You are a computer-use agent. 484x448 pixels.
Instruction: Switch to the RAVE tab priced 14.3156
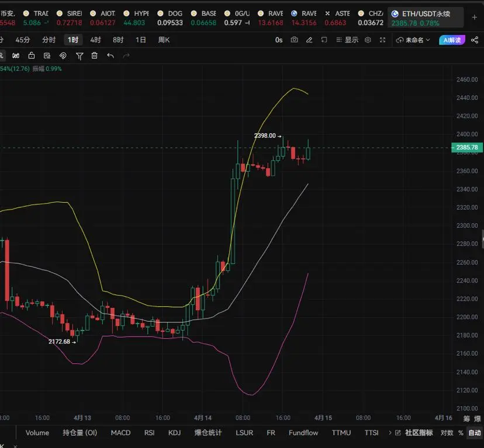point(304,18)
